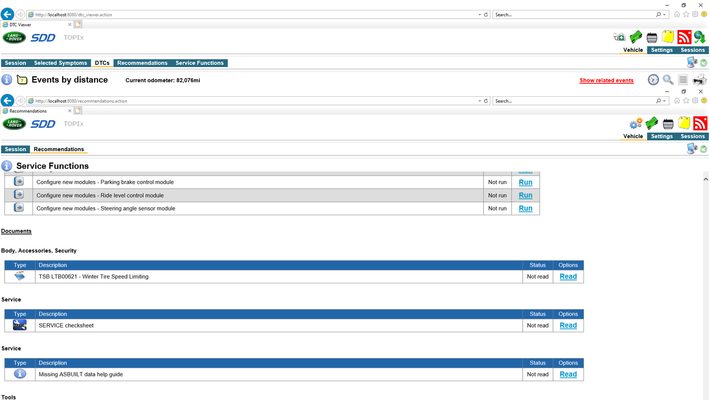Click the Show related events link

pyautogui.click(x=606, y=80)
